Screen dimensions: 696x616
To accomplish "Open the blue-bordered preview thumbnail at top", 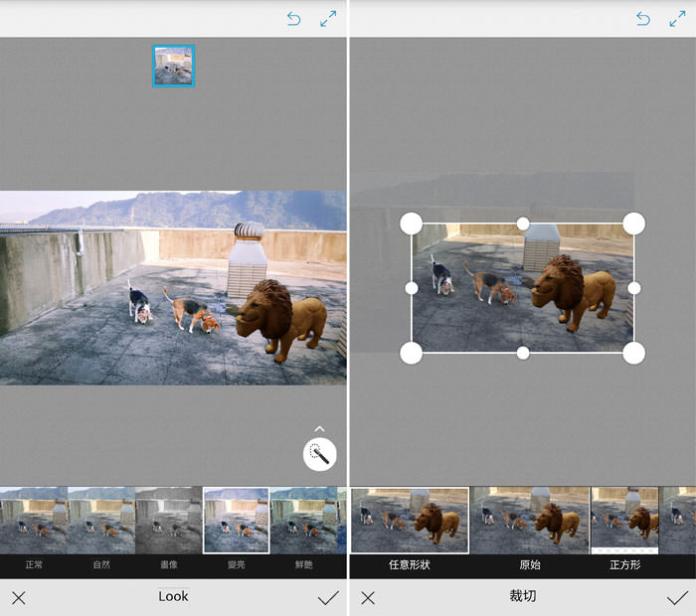I will 174,67.
